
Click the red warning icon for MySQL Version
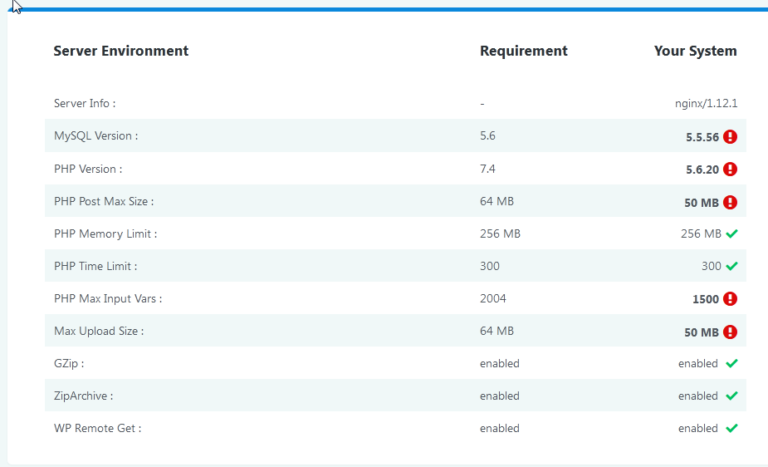click(730, 137)
